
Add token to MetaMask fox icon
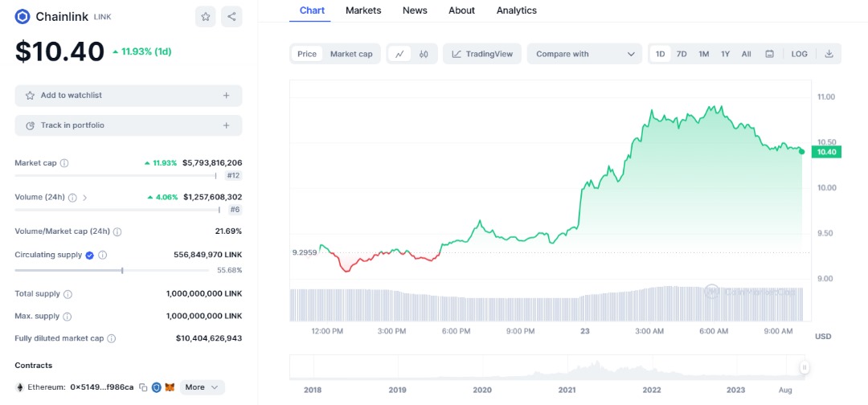(x=170, y=387)
